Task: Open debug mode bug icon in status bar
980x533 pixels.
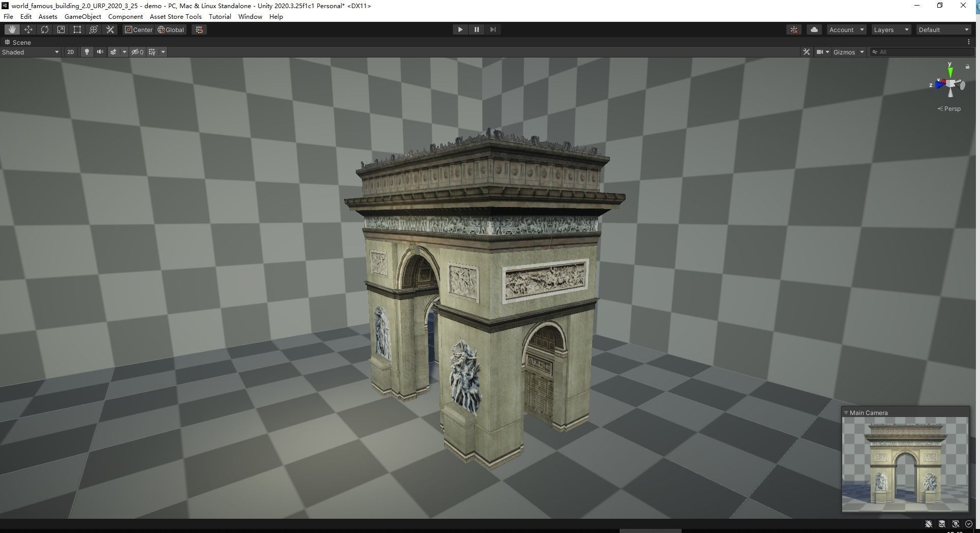Action: pos(929,524)
